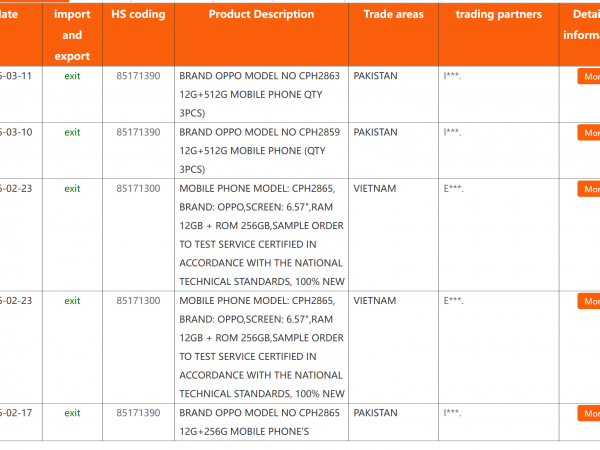Open More details for the CPH2863 shipment
The height and width of the screenshot is (450, 600).
pyautogui.click(x=589, y=77)
